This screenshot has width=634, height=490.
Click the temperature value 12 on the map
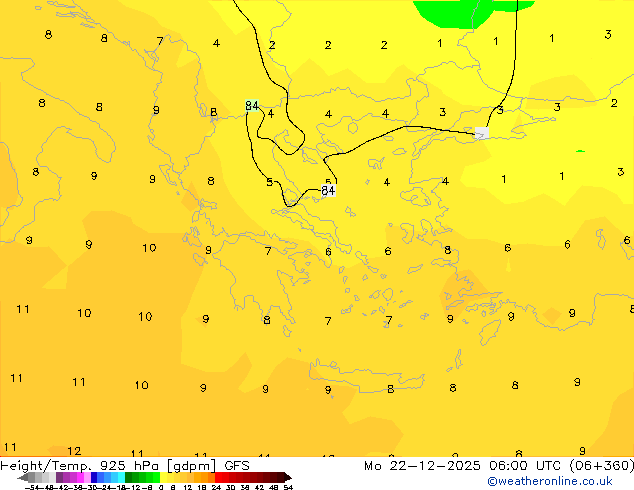pyautogui.click(x=74, y=451)
